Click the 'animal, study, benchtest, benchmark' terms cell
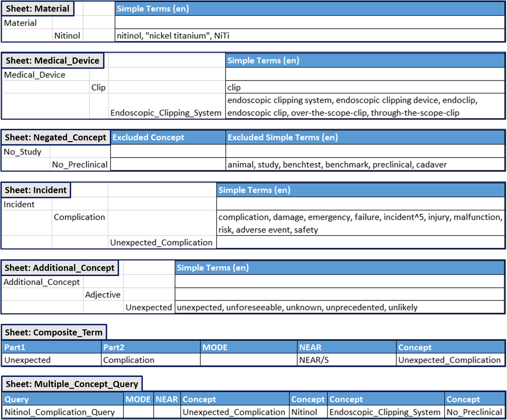Screen dimensions: 507x420 tap(365, 164)
